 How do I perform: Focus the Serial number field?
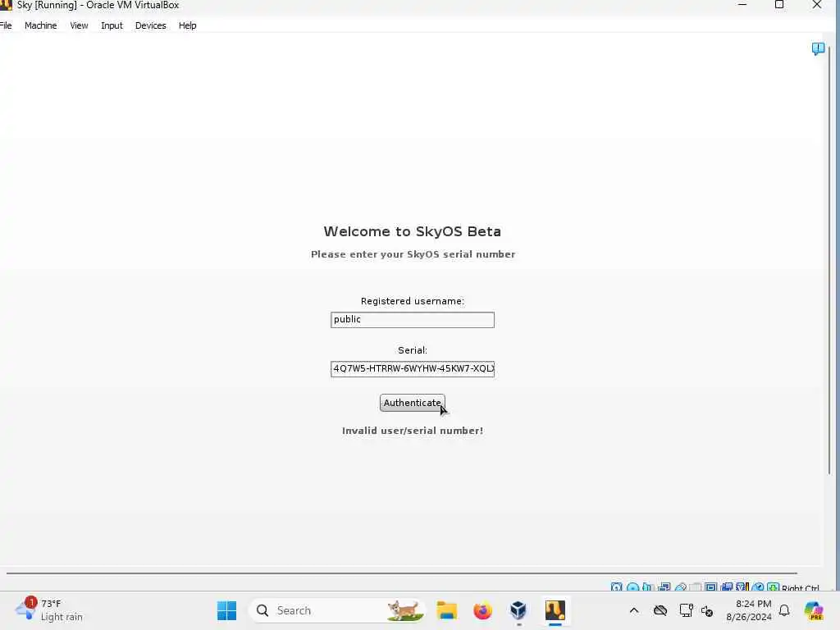coord(413,369)
